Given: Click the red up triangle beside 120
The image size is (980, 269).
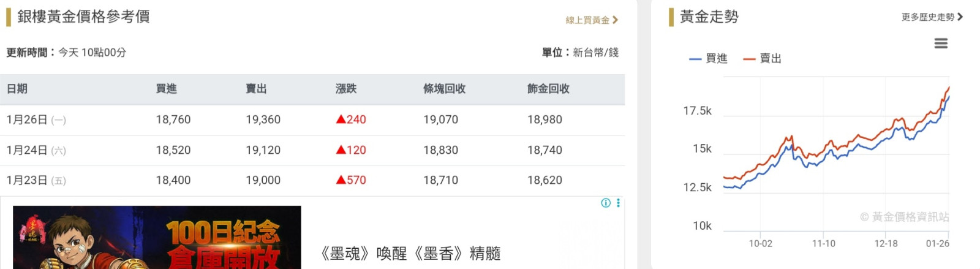Looking at the screenshot, I should tap(341, 150).
